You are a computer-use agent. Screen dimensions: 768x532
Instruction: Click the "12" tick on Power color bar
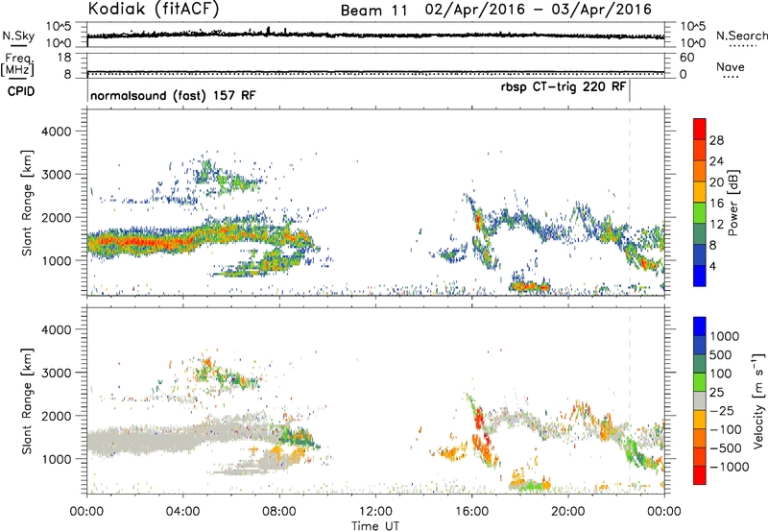click(716, 224)
